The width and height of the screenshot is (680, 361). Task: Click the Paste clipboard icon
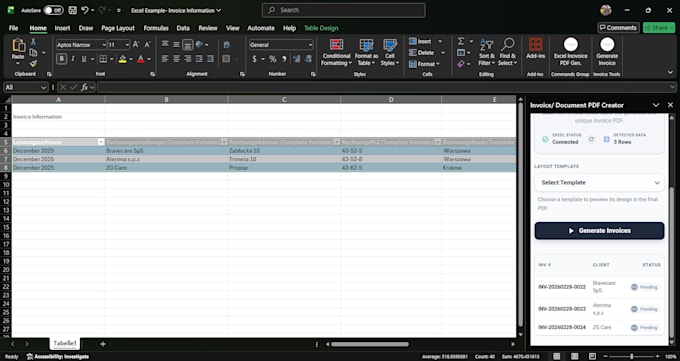[x=18, y=46]
